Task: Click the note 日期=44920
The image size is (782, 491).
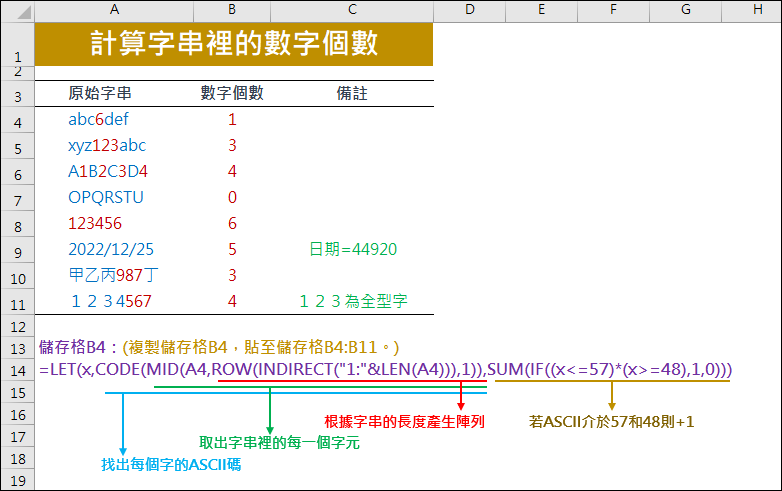Action: click(353, 249)
